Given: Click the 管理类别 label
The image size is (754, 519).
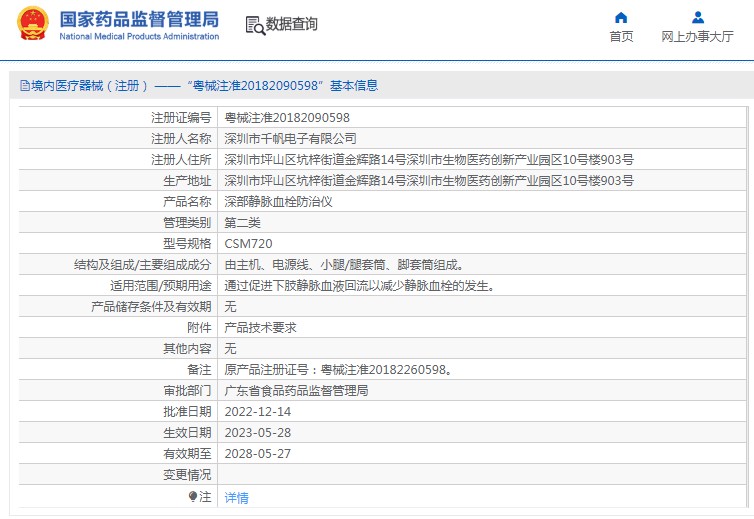Looking at the screenshot, I should point(188,223).
